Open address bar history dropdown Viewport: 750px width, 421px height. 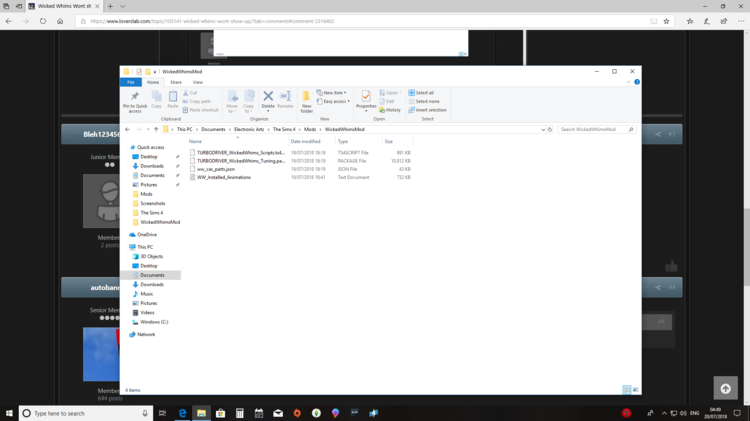click(x=542, y=130)
